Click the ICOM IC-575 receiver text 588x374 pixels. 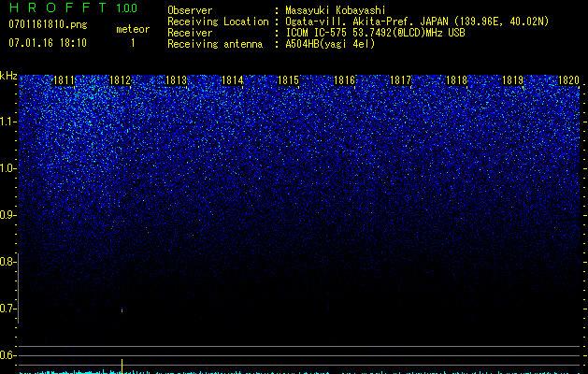(x=375, y=33)
